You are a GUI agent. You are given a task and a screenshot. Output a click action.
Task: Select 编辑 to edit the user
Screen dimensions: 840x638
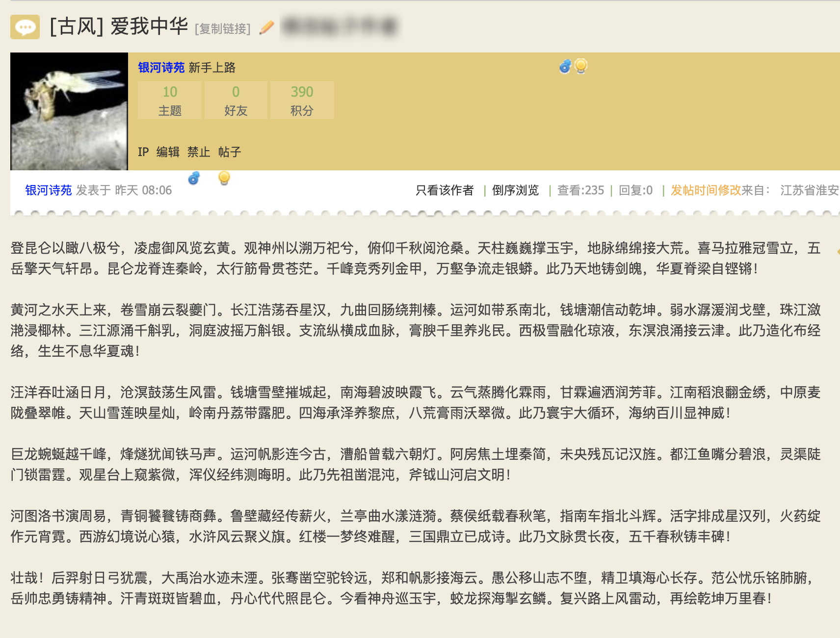(168, 152)
